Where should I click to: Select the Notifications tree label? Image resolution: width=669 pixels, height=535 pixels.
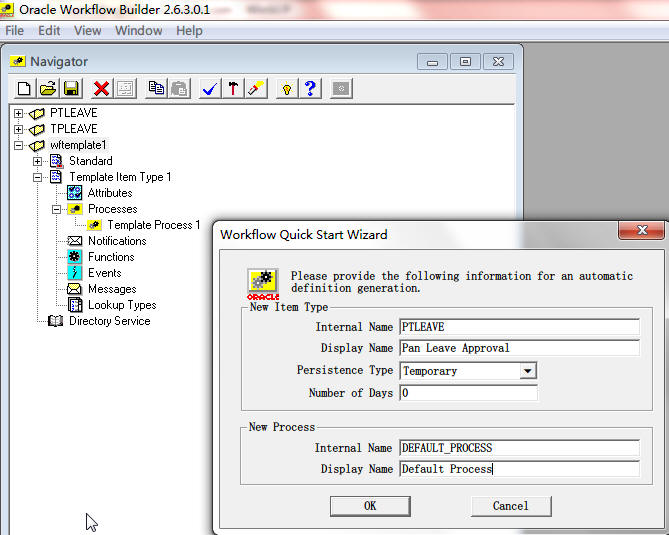point(117,241)
